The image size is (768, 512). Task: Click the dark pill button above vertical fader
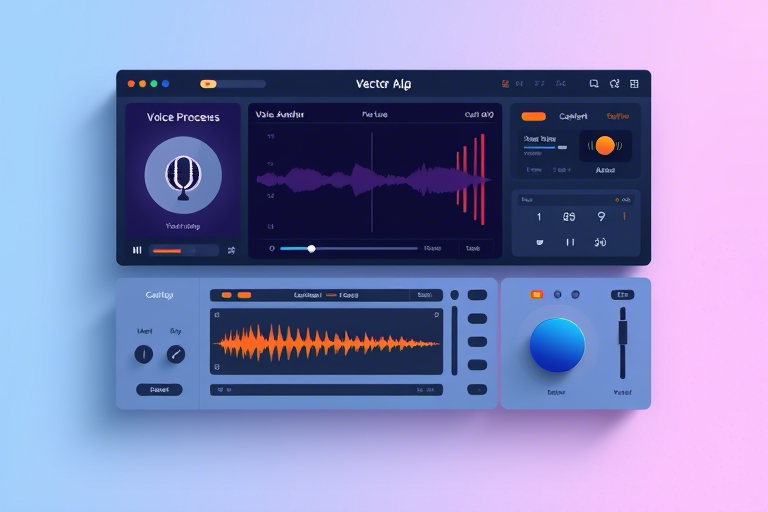[623, 294]
